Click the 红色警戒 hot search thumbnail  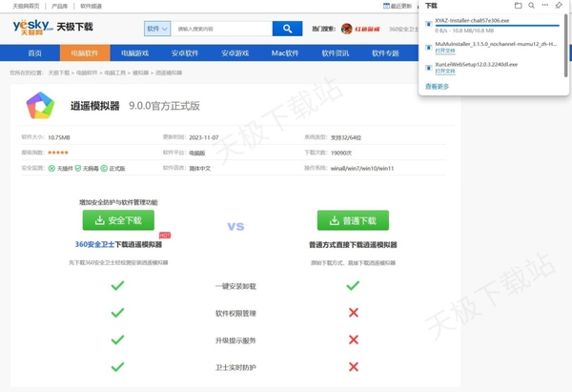pos(347,29)
